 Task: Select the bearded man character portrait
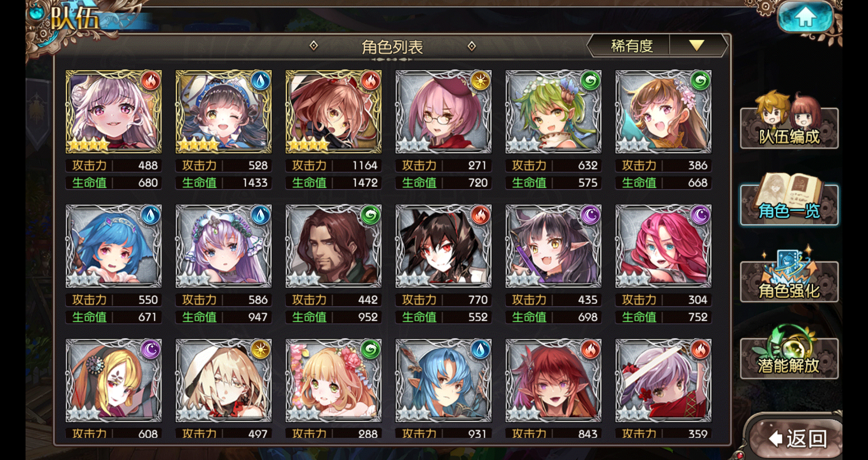pyautogui.click(x=334, y=246)
